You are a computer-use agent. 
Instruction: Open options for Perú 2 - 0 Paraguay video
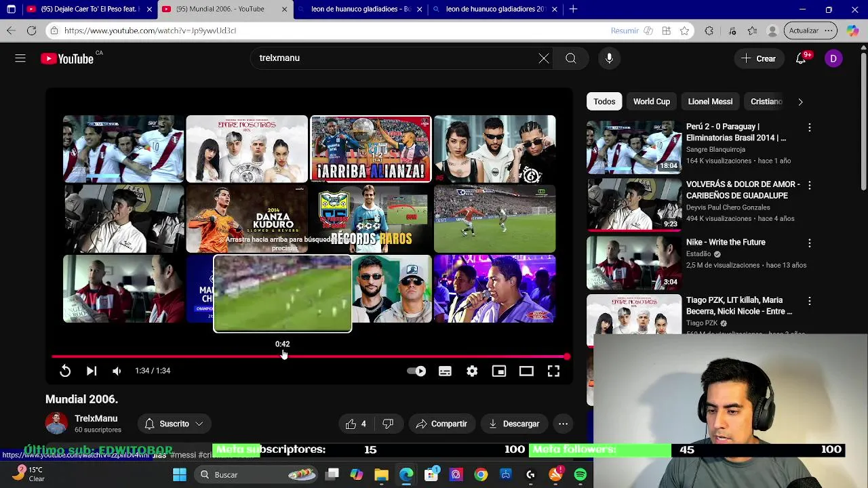[809, 127]
